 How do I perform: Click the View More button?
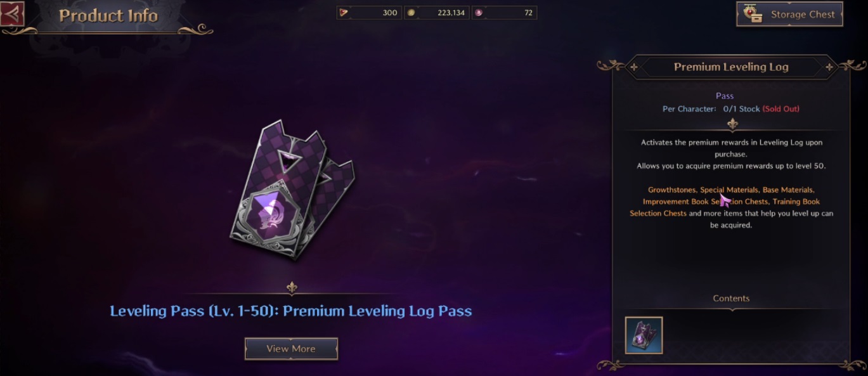291,348
